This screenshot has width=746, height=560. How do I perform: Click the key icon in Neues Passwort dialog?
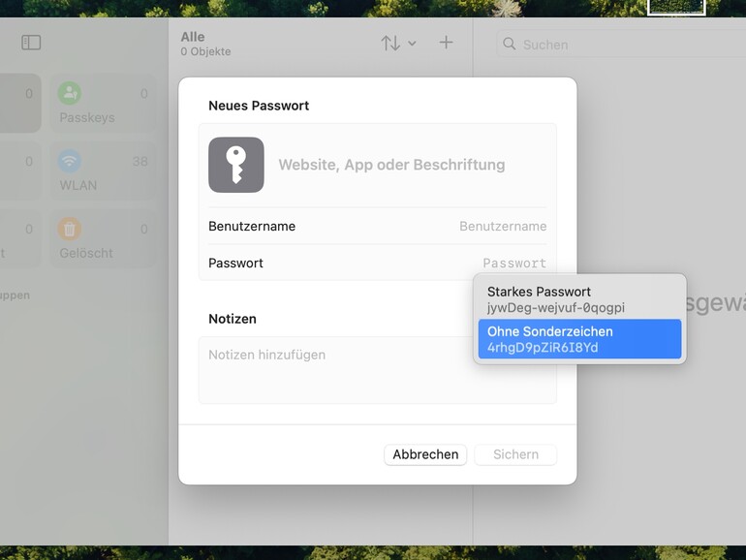coord(236,165)
